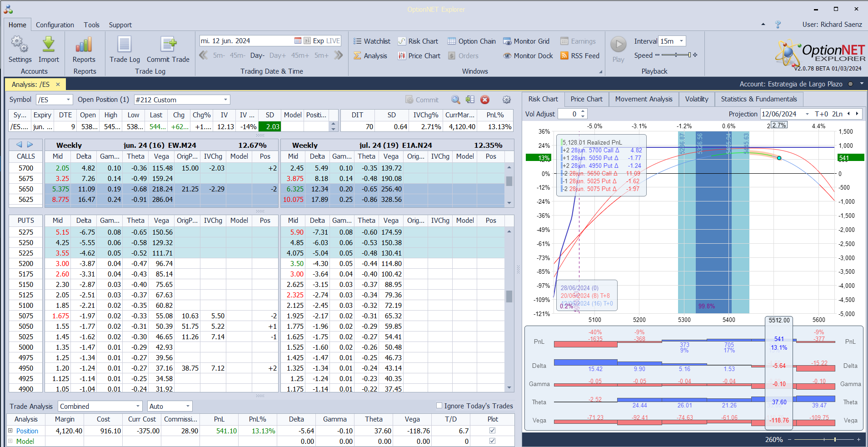Open the Price Chart window from the ribbon
This screenshot has width=868, height=447.
click(419, 55)
